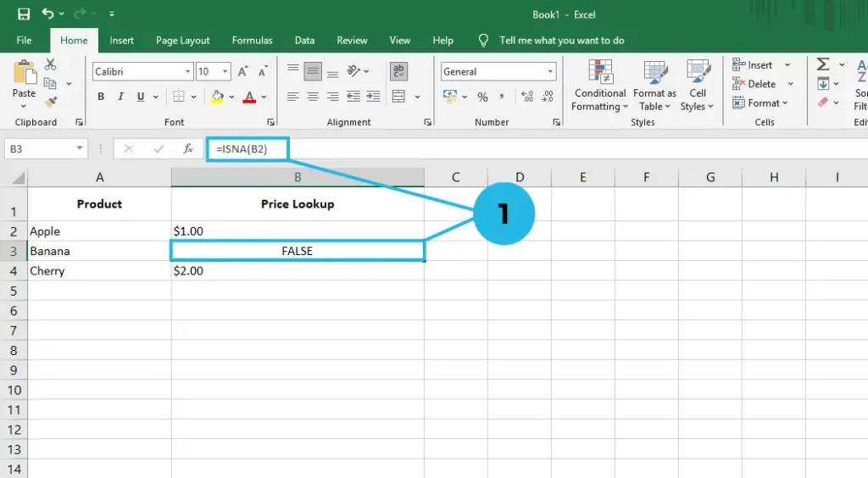Expand Name Box dropdown arrow
Image resolution: width=868 pixels, height=478 pixels.
pyautogui.click(x=80, y=148)
